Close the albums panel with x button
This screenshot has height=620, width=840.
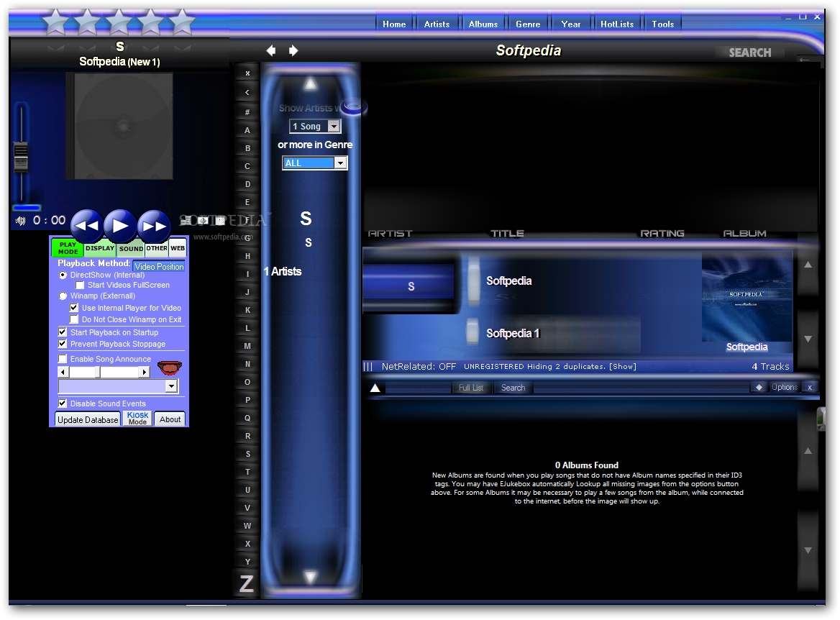click(810, 387)
